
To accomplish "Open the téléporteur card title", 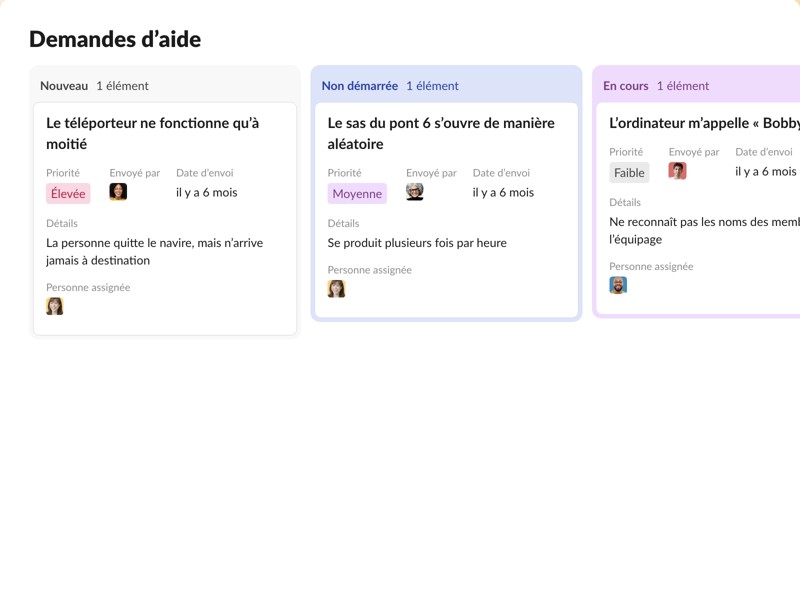I will click(x=152, y=133).
